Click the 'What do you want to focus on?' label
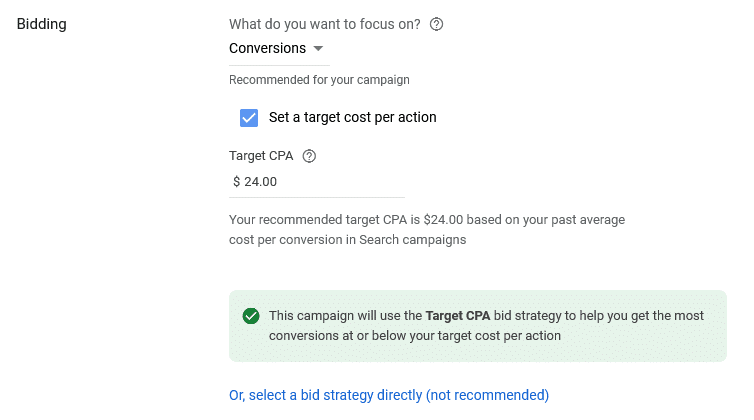Viewport: 754px width, 420px height. click(324, 25)
